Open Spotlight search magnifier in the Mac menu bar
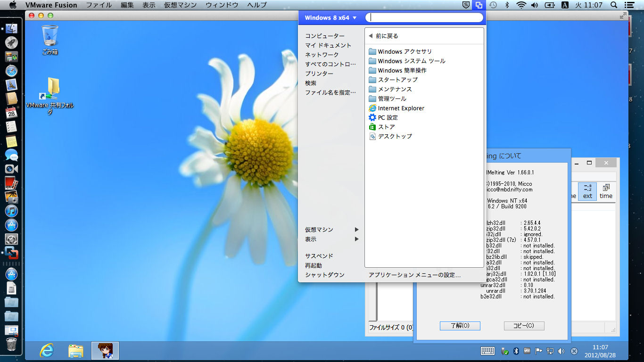Viewport: 644px width, 362px height. coord(614,5)
